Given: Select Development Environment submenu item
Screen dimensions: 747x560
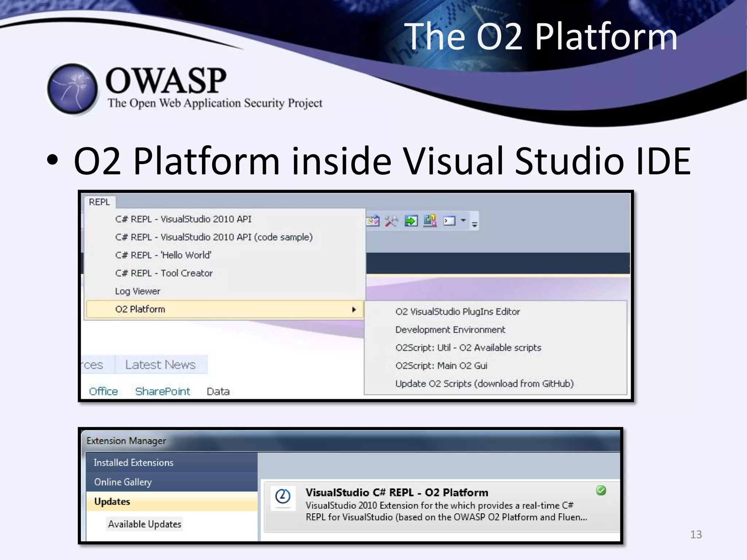Looking at the screenshot, I should (450, 330).
